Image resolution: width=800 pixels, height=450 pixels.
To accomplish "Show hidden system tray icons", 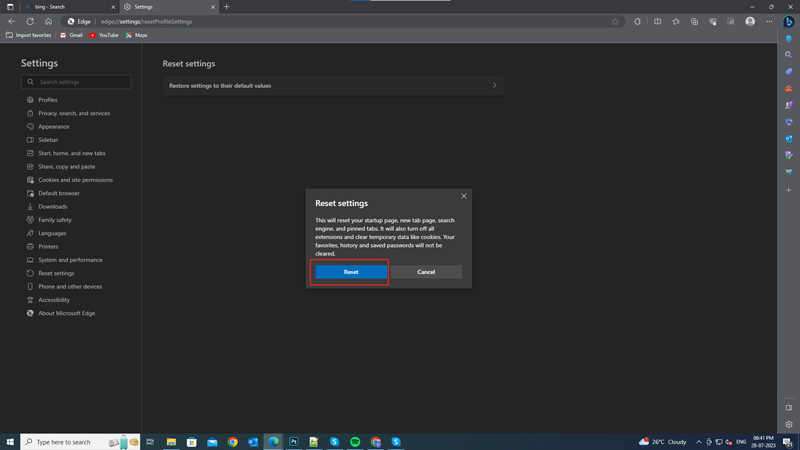I will point(698,442).
